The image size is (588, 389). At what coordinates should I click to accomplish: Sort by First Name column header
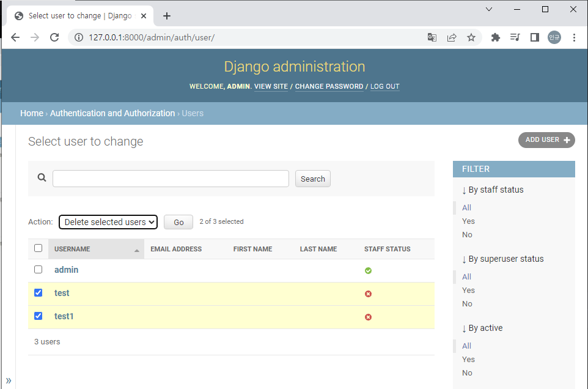[253, 249]
